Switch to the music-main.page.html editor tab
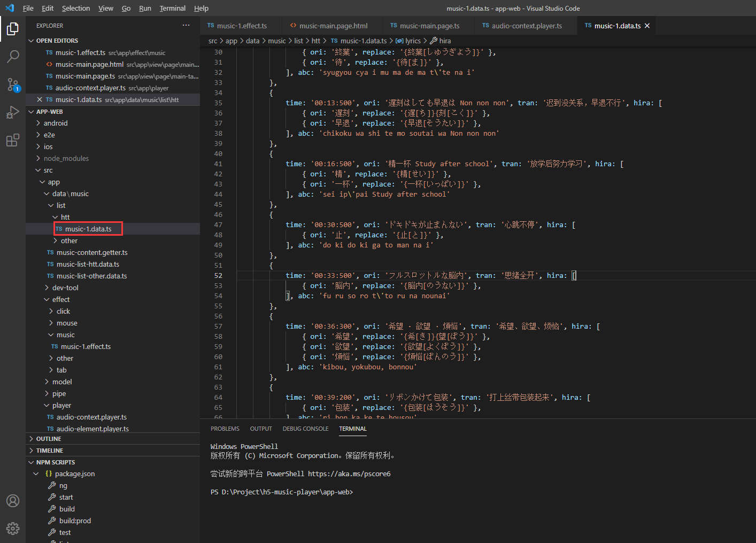This screenshot has width=756, height=543. tap(333, 26)
